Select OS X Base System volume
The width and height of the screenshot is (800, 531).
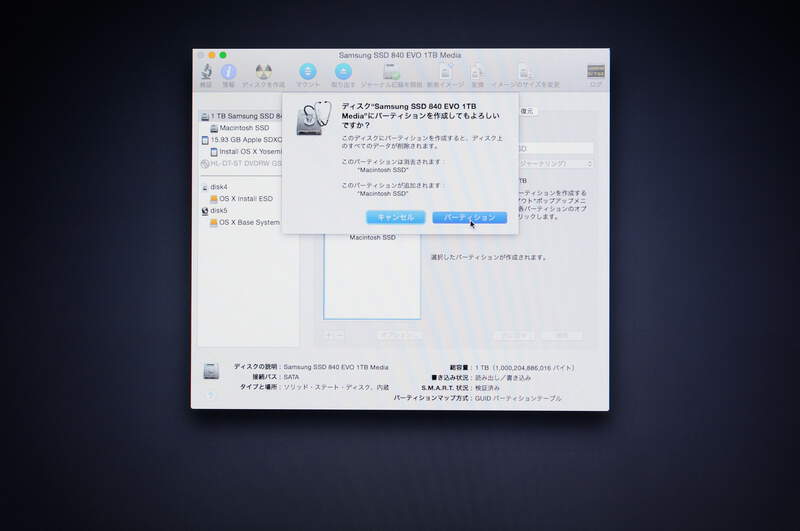(245, 222)
